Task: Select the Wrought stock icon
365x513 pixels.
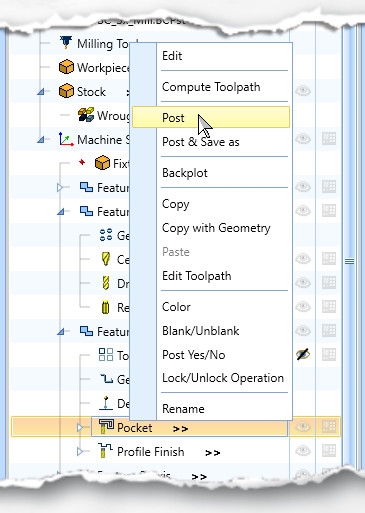Action: 86,115
